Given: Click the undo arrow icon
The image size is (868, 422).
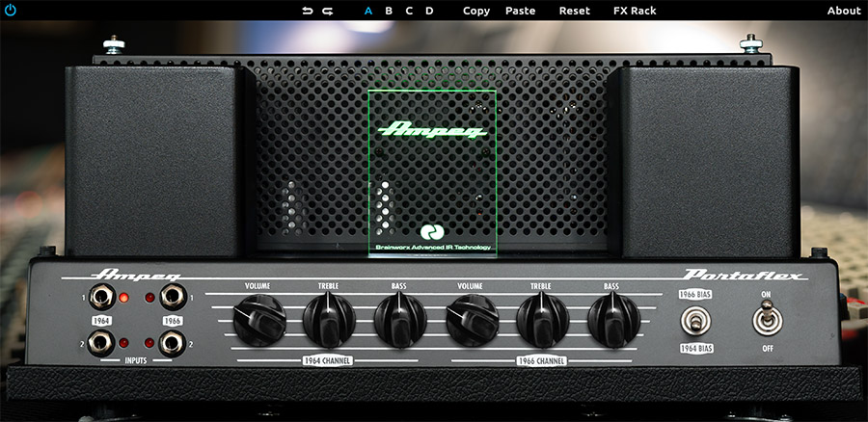Looking at the screenshot, I should click(x=308, y=11).
